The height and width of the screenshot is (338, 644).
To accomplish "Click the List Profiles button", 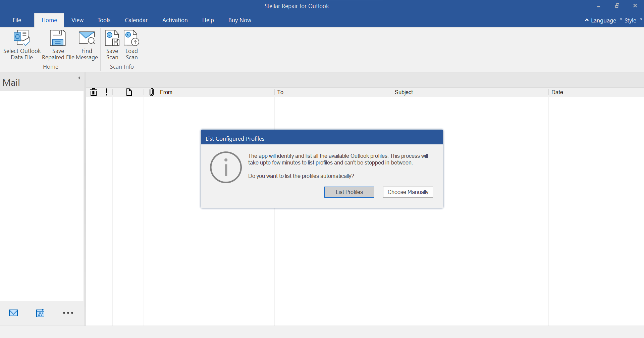I will (x=349, y=192).
